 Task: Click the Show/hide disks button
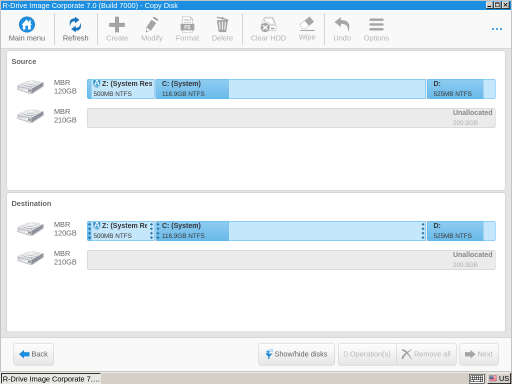[296, 354]
